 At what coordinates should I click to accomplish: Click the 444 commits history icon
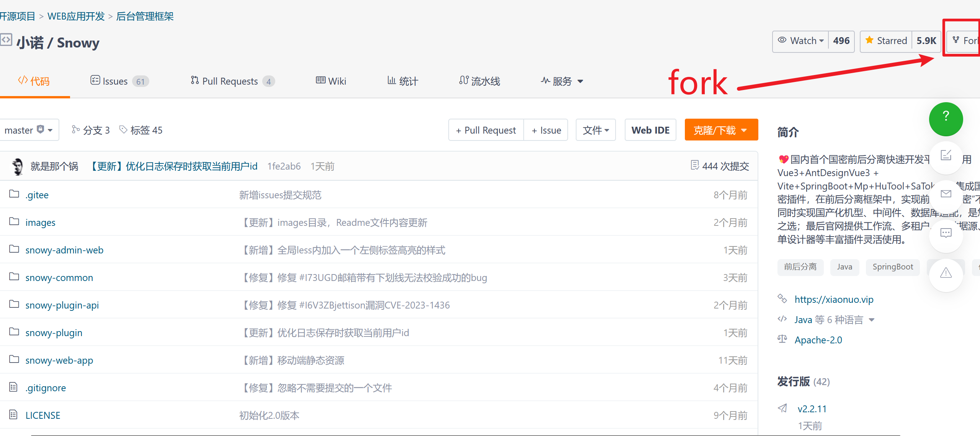click(x=694, y=165)
